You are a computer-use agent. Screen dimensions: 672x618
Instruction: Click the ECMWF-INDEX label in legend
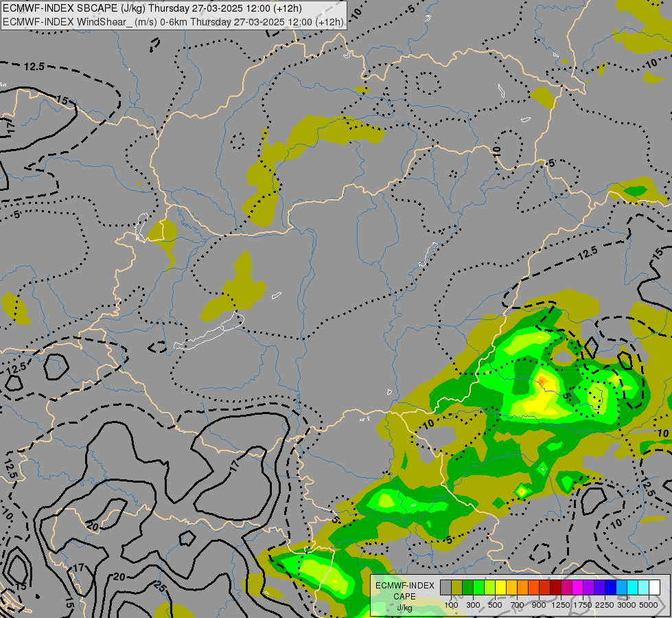click(404, 586)
